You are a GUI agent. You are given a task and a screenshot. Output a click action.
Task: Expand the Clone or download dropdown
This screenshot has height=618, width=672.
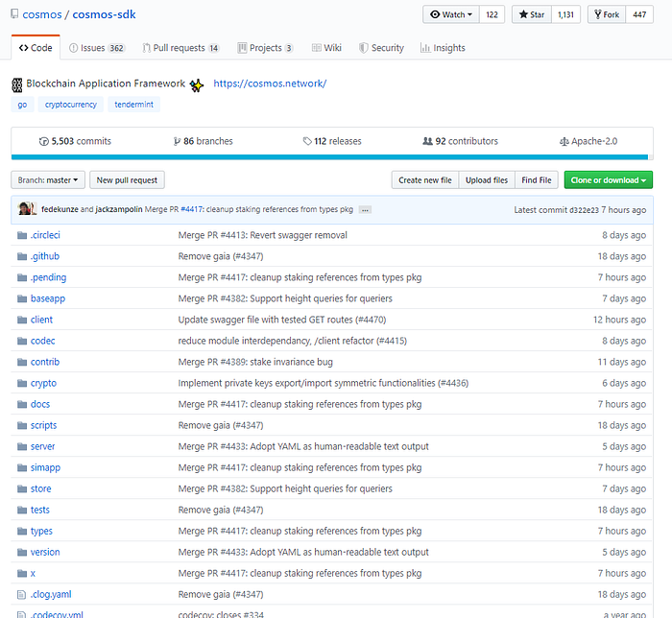click(x=608, y=180)
